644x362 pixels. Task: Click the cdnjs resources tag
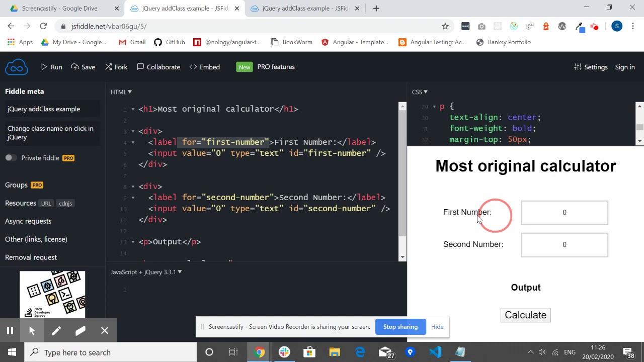[x=65, y=203]
